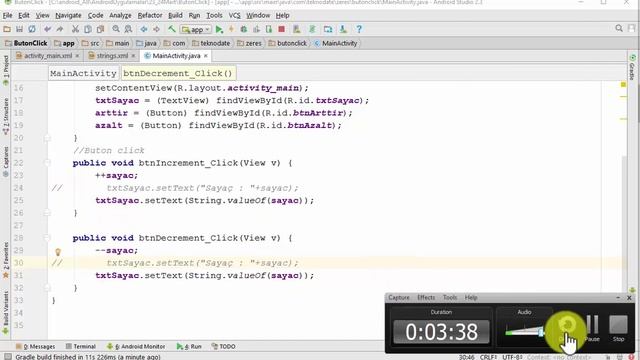This screenshot has width=640, height=360.
Task: Navigate Forward with the right arrow icon
Action: (x=156, y=29)
